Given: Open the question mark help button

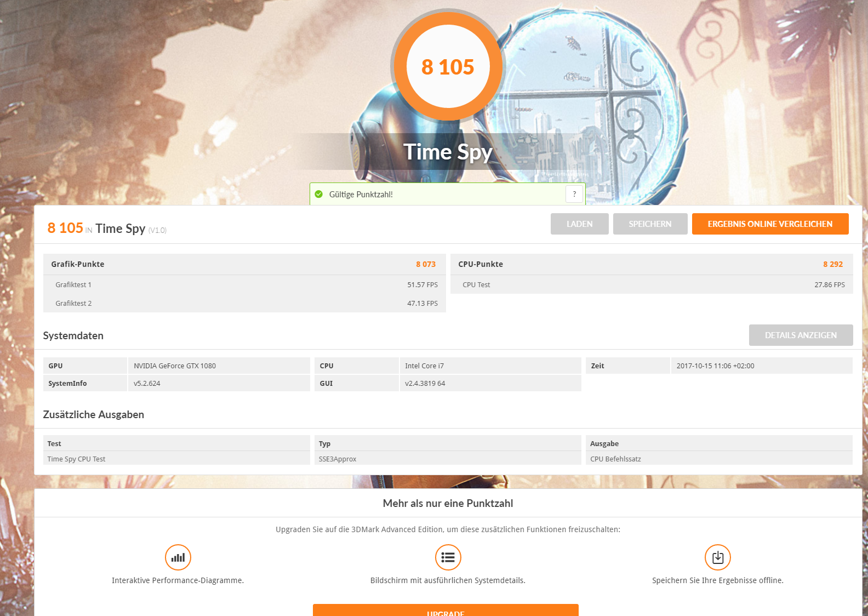Looking at the screenshot, I should point(574,194).
